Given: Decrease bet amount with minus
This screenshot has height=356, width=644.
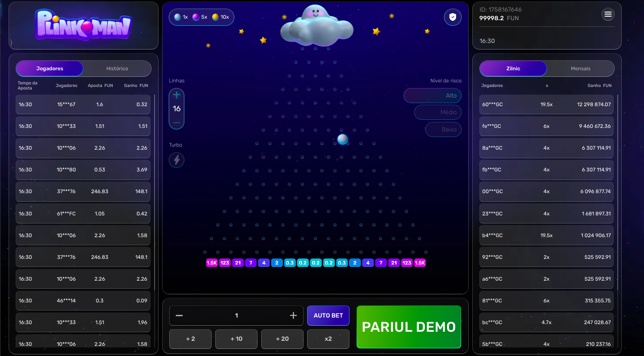Looking at the screenshot, I should pos(179,316).
